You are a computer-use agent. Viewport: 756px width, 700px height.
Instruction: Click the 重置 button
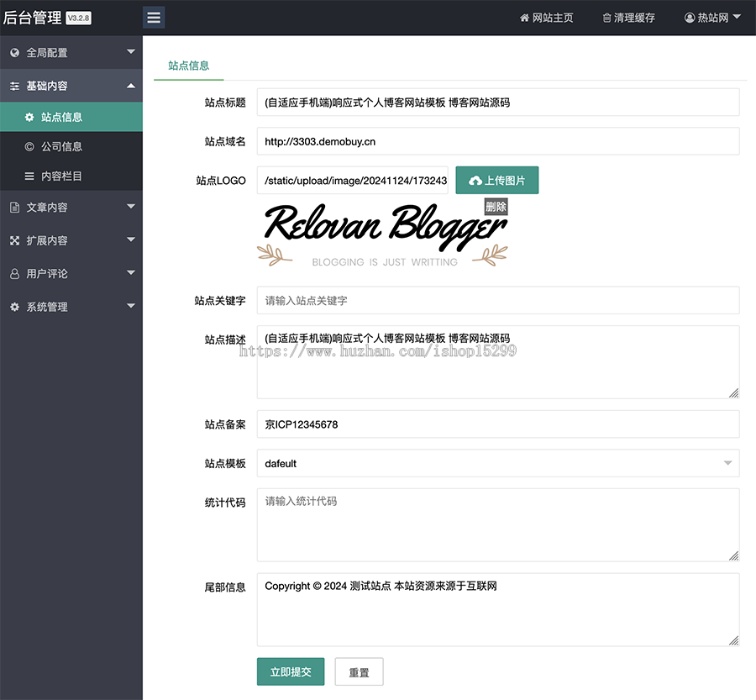(x=360, y=671)
